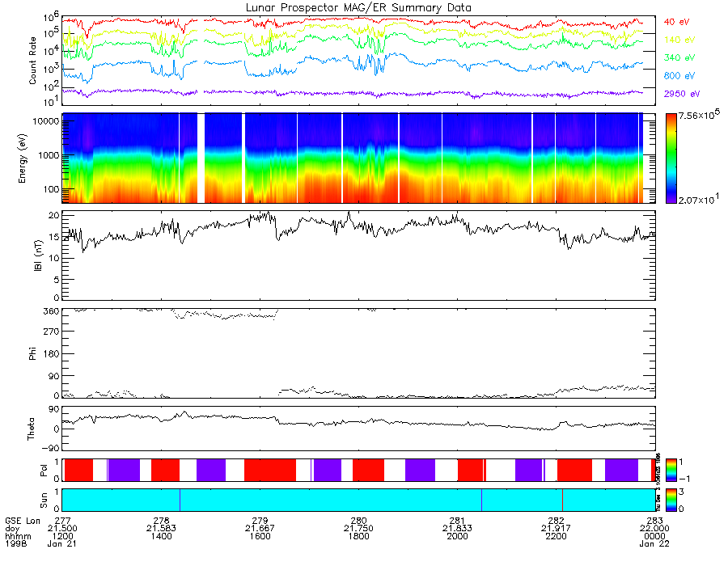Viewport: 728px width, 566px height.
Task: Click the '21.750' day-of-year label
Action: [358, 529]
